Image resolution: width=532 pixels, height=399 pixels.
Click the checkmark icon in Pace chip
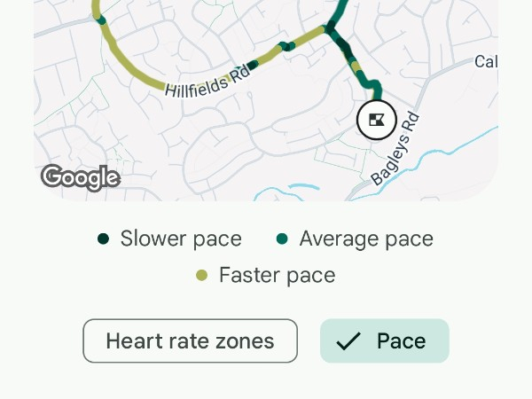(x=348, y=341)
